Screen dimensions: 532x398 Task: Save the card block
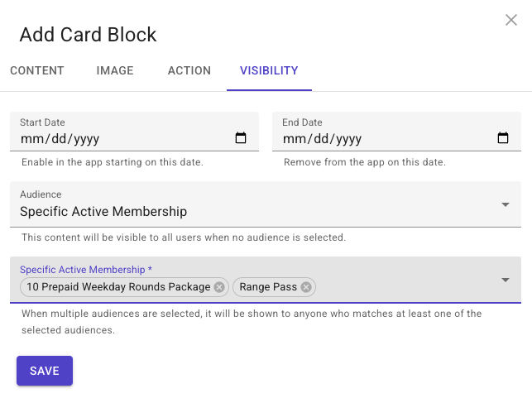tap(45, 371)
